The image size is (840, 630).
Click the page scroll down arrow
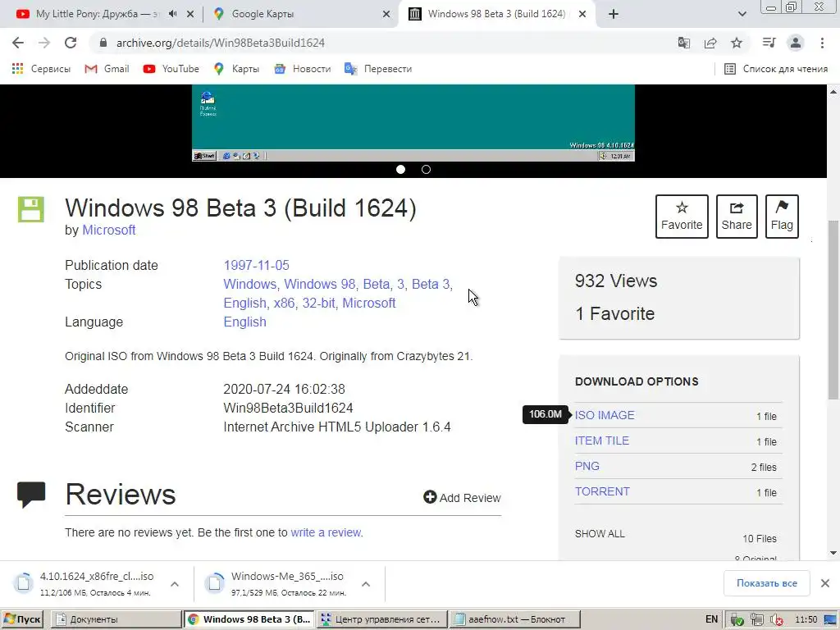tap(833, 553)
